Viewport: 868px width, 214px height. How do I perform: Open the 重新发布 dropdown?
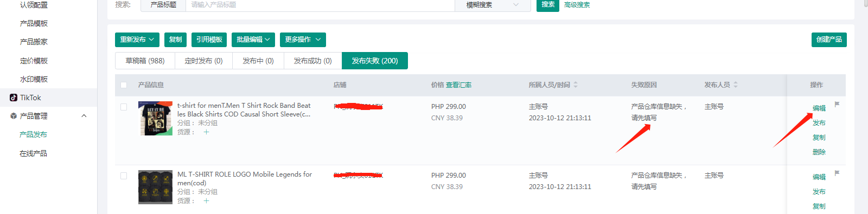tap(137, 40)
